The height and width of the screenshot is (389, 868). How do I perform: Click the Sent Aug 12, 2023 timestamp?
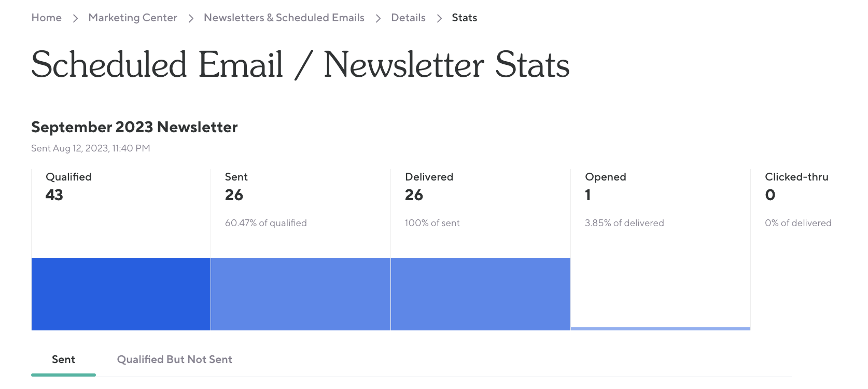coord(91,148)
